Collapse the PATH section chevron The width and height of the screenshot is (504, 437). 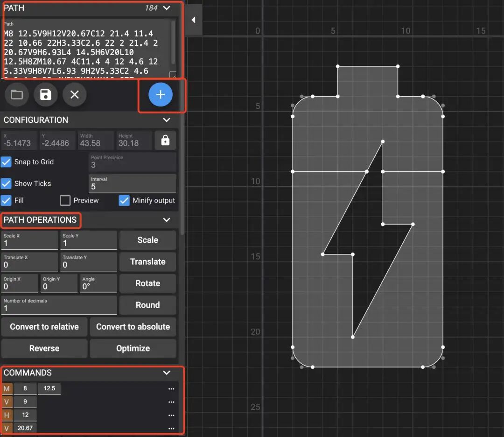pos(167,8)
